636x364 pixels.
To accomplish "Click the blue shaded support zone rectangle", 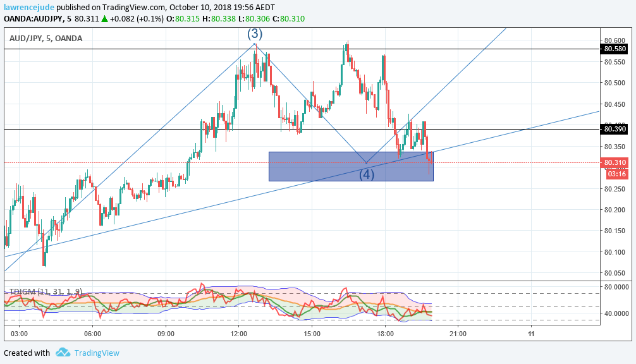I will pos(352,166).
